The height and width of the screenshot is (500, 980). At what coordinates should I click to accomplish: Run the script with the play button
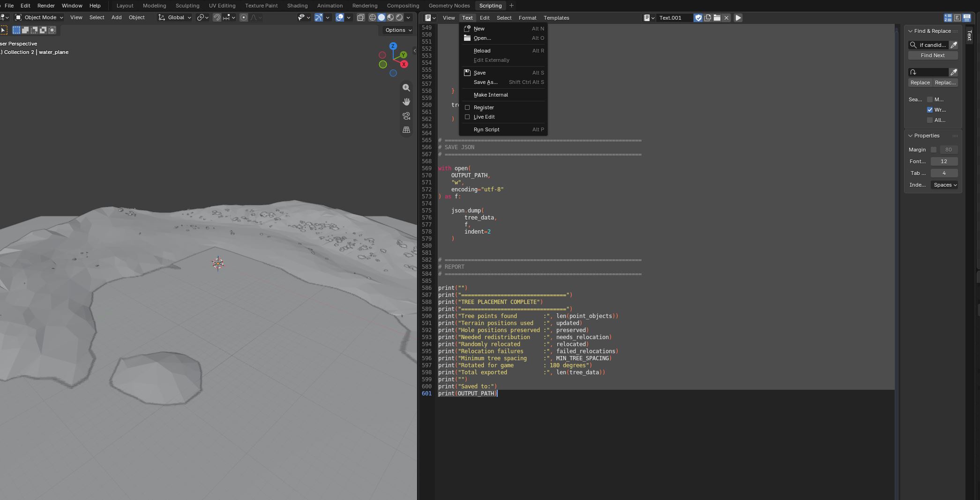coord(738,18)
